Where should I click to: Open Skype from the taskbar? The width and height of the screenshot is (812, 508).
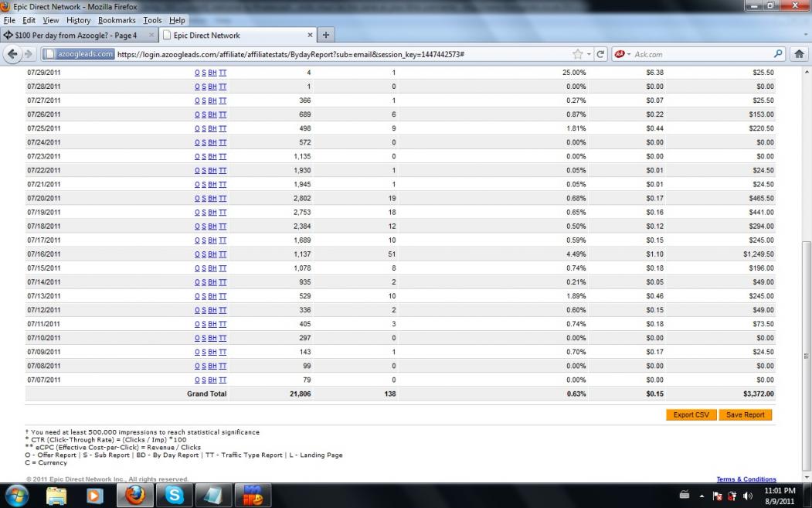point(175,496)
